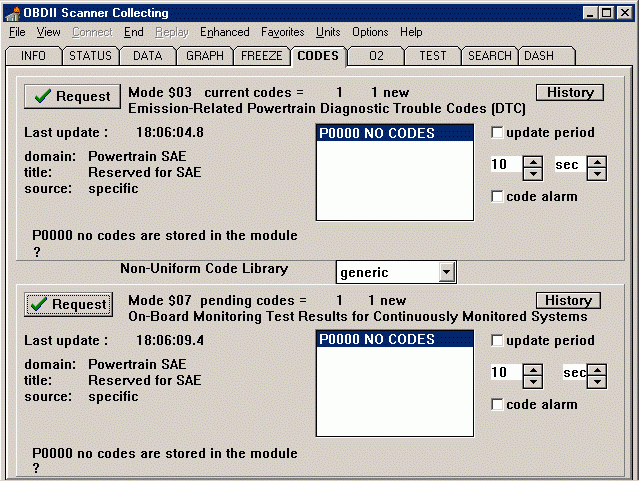The width and height of the screenshot is (639, 481).
Task: Open the Options menu
Action: point(370,32)
